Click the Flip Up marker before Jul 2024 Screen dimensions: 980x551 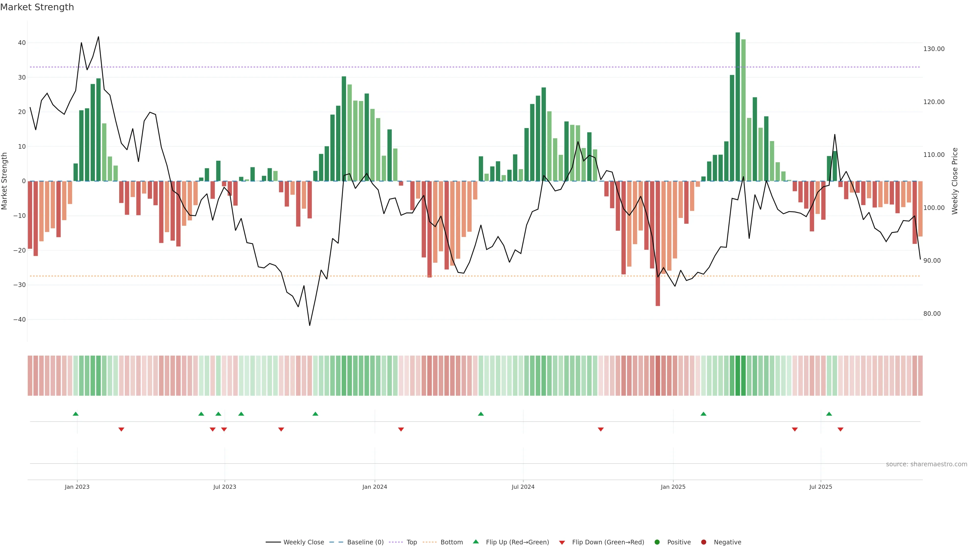click(x=481, y=414)
